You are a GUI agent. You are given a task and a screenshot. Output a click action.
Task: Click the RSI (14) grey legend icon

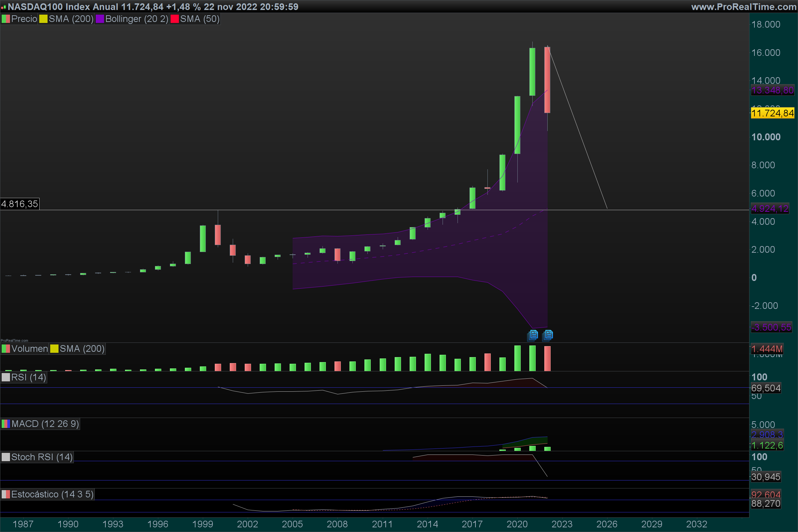coord(6,377)
